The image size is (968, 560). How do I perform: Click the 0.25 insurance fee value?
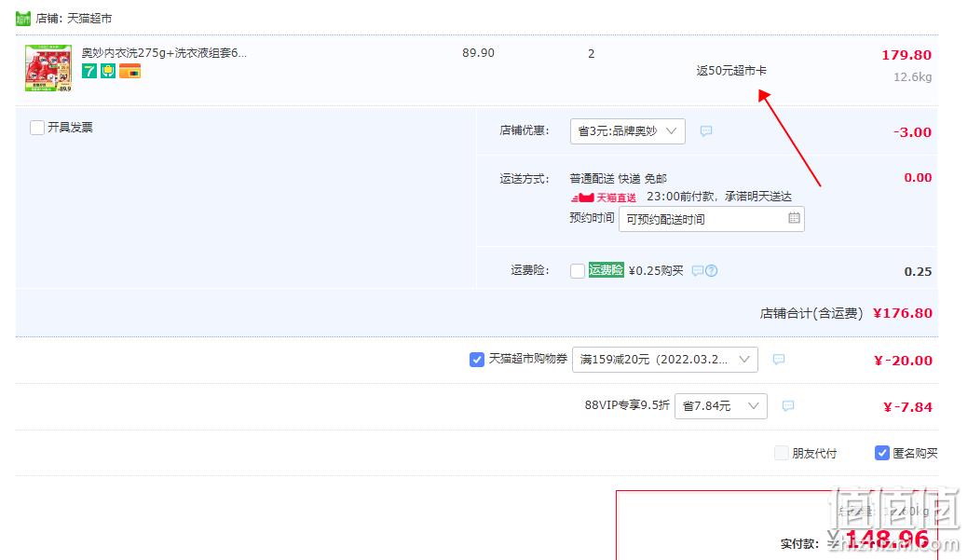(918, 272)
